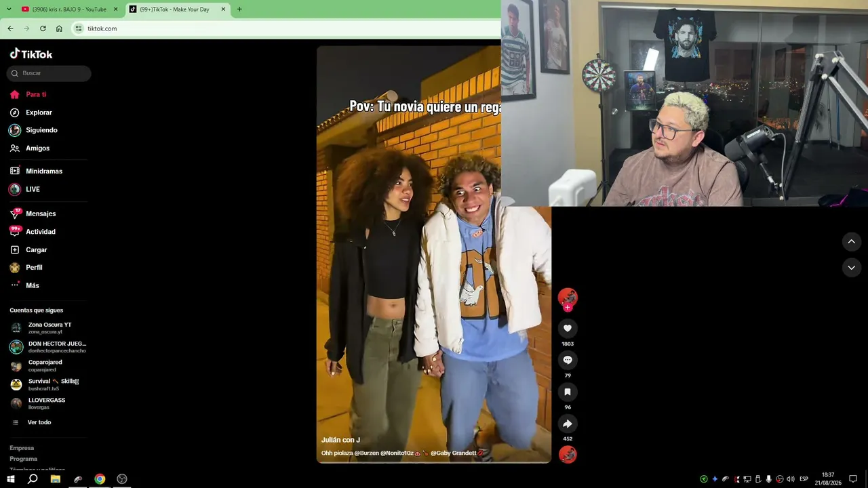Open the creator's avatar above like button
868x488 pixels.
(x=568, y=297)
